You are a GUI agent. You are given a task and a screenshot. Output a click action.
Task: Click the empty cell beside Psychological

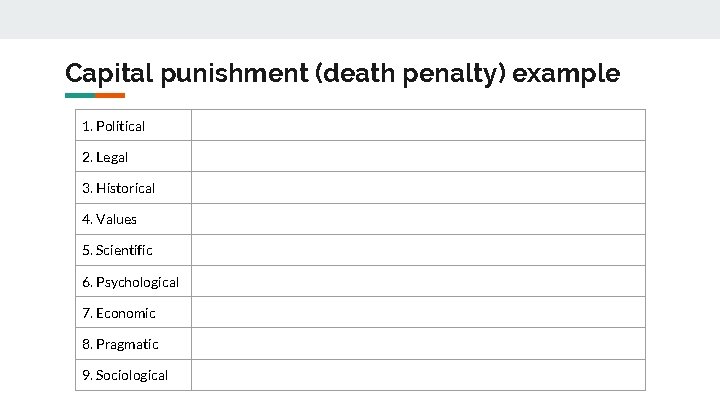pos(418,281)
